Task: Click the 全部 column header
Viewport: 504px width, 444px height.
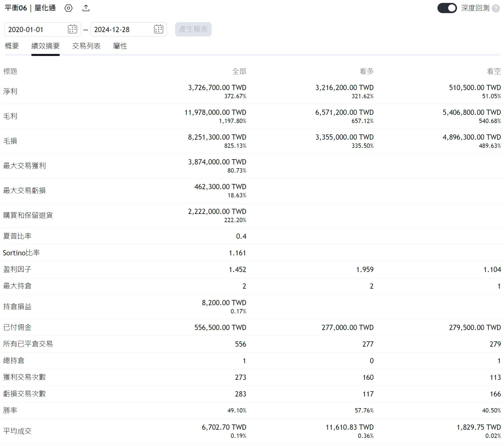Action: [239, 71]
